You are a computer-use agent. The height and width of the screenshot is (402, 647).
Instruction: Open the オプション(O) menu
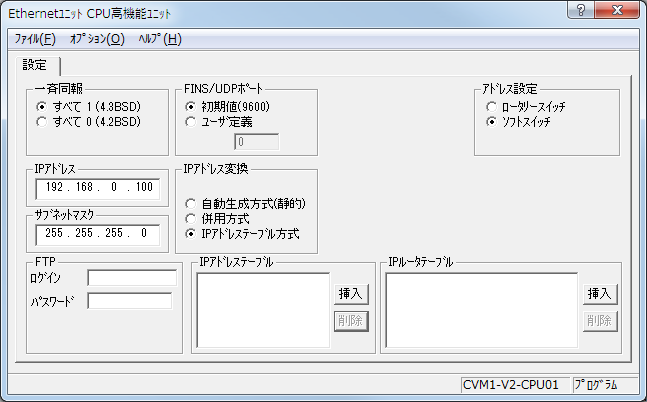(x=97, y=39)
